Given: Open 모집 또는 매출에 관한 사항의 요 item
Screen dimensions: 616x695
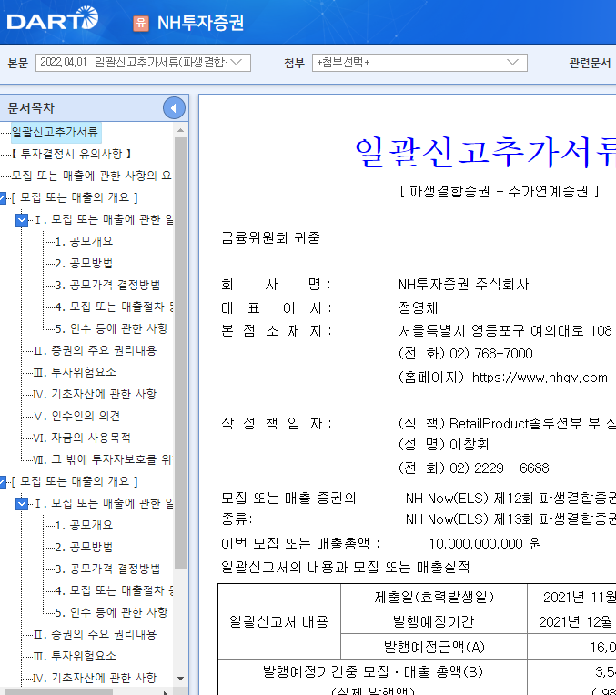Looking at the screenshot, I should (91, 176).
